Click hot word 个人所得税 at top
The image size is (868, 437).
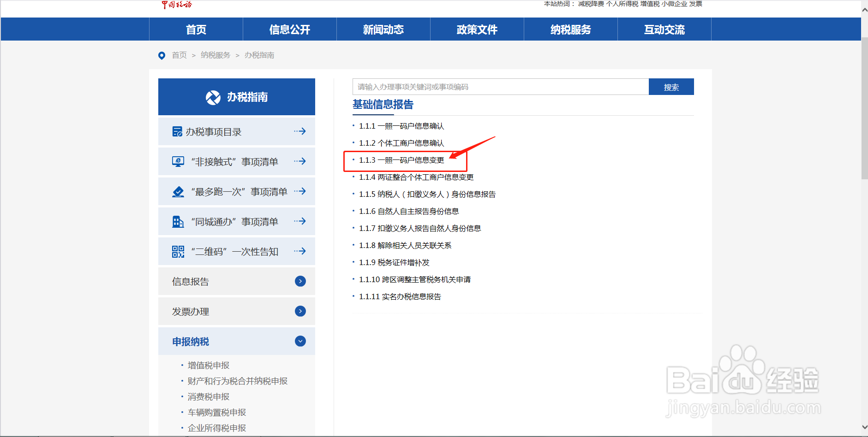click(622, 4)
